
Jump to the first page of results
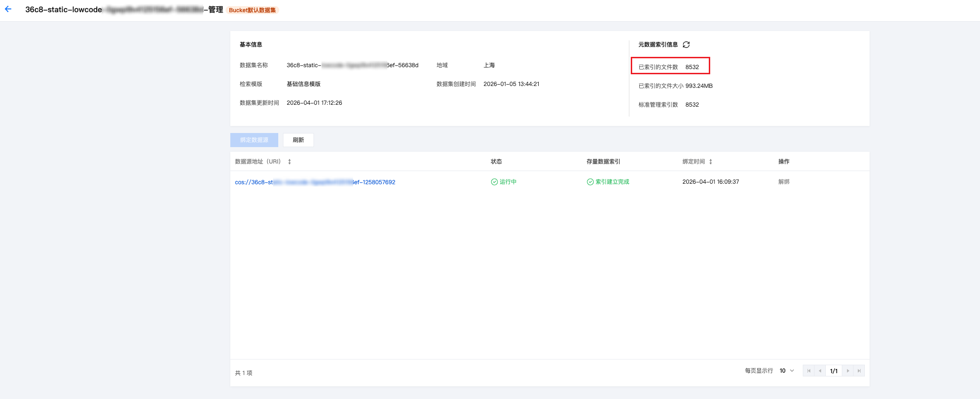(808, 371)
